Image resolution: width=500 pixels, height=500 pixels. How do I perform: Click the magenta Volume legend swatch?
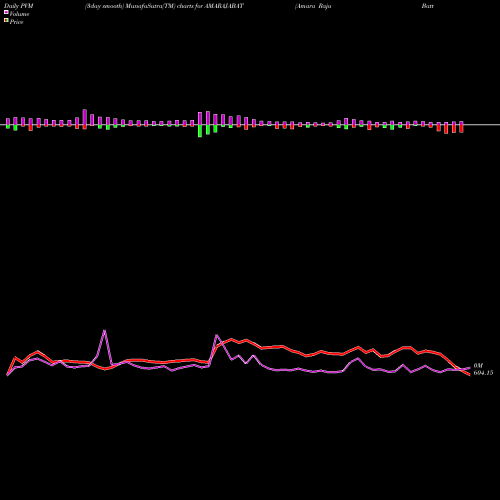pos(6,12)
